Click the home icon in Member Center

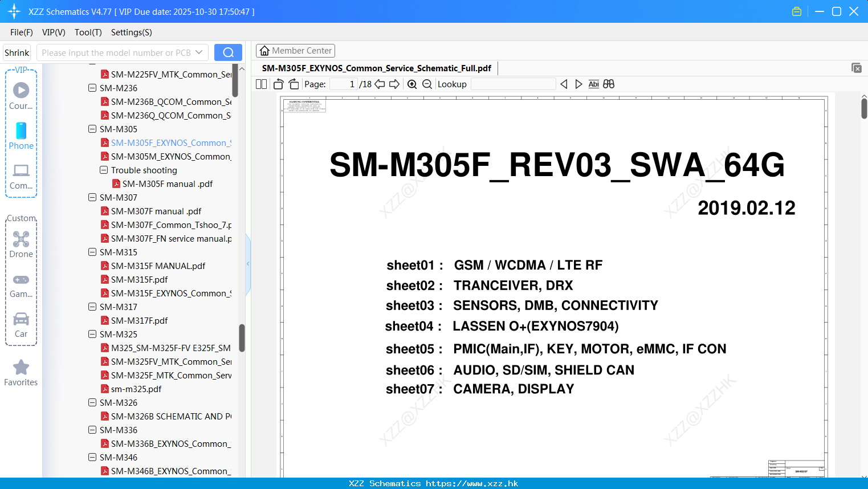click(x=264, y=51)
